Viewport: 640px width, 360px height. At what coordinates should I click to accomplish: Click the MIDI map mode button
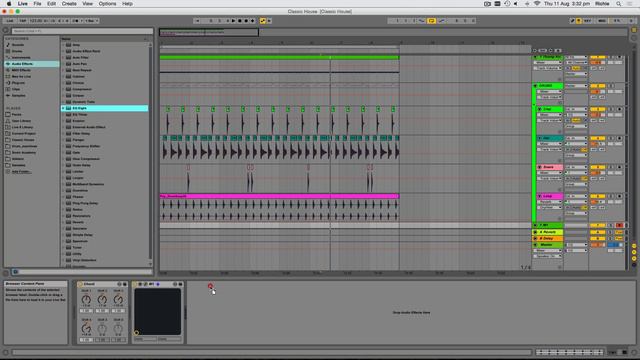coord(602,21)
